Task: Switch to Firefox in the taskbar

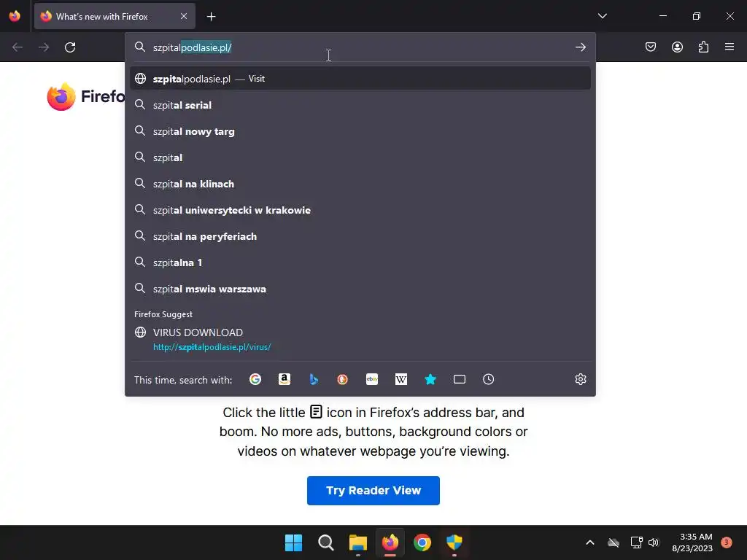Action: (390, 542)
